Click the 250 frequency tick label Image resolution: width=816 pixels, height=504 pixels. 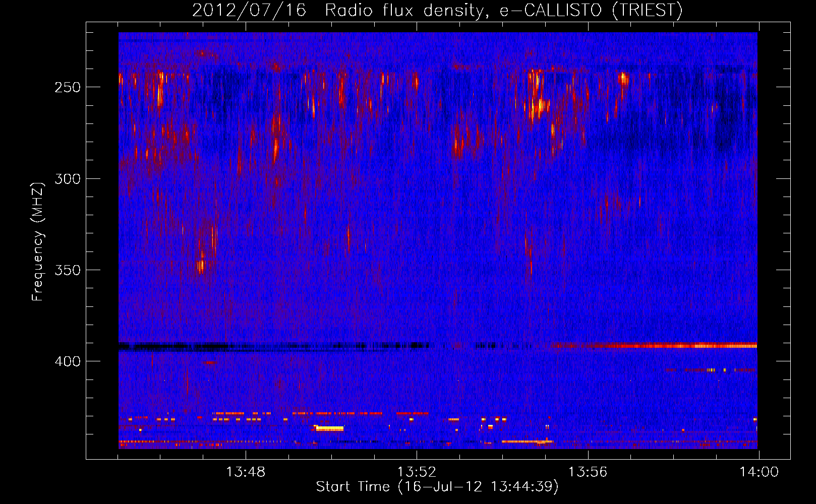[x=68, y=87]
